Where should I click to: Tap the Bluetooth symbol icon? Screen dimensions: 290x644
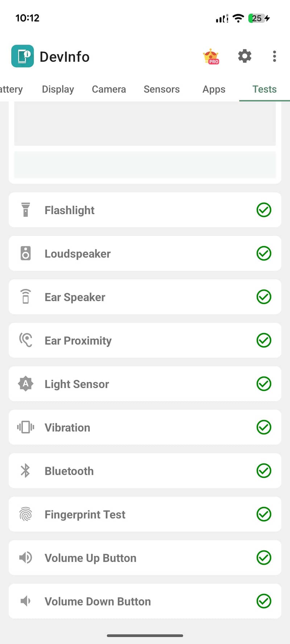click(25, 471)
